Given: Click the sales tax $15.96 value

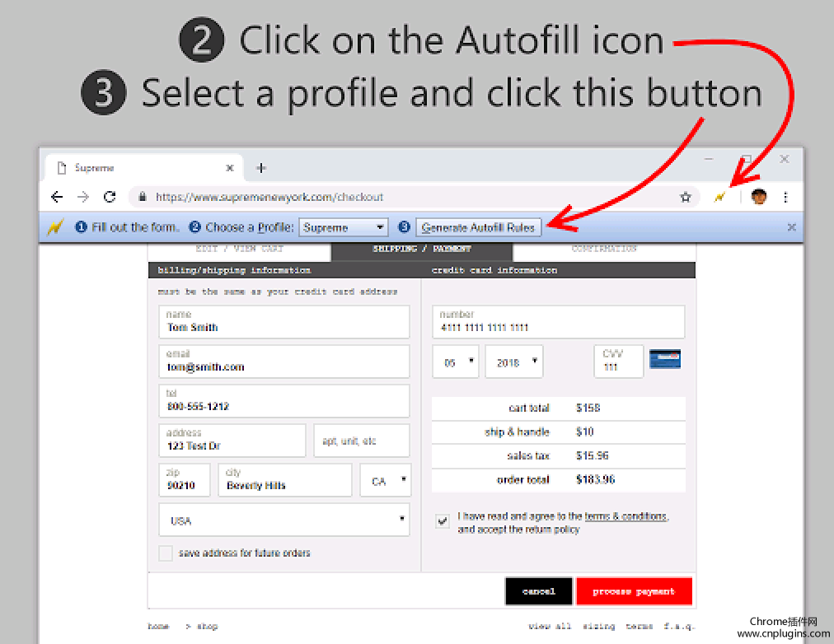Looking at the screenshot, I should pyautogui.click(x=592, y=456).
